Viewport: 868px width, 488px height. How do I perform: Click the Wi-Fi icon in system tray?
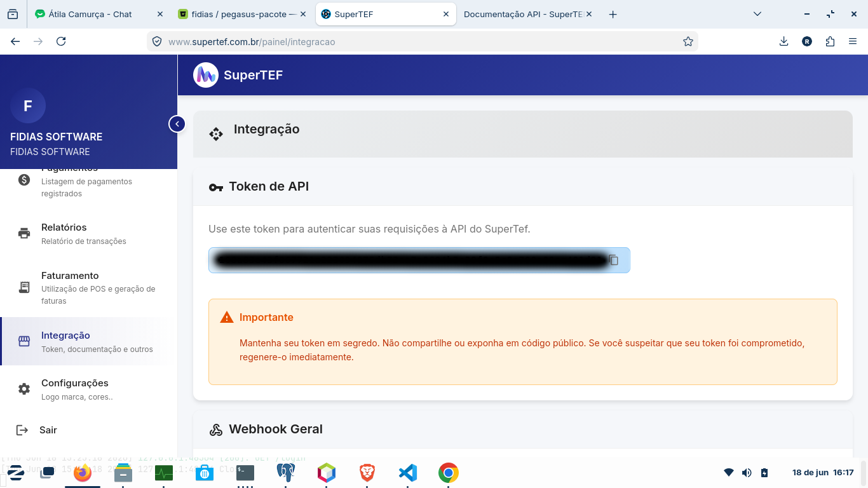pos(729,473)
